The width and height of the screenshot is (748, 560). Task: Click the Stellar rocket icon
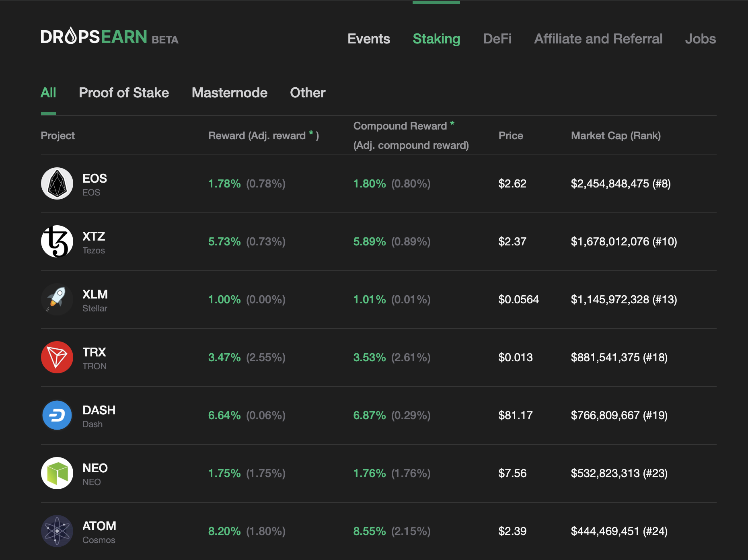click(x=57, y=299)
